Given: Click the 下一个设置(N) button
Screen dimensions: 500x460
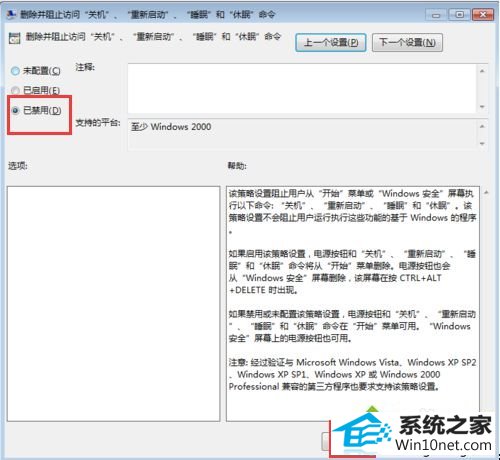Looking at the screenshot, I should pyautogui.click(x=407, y=42).
